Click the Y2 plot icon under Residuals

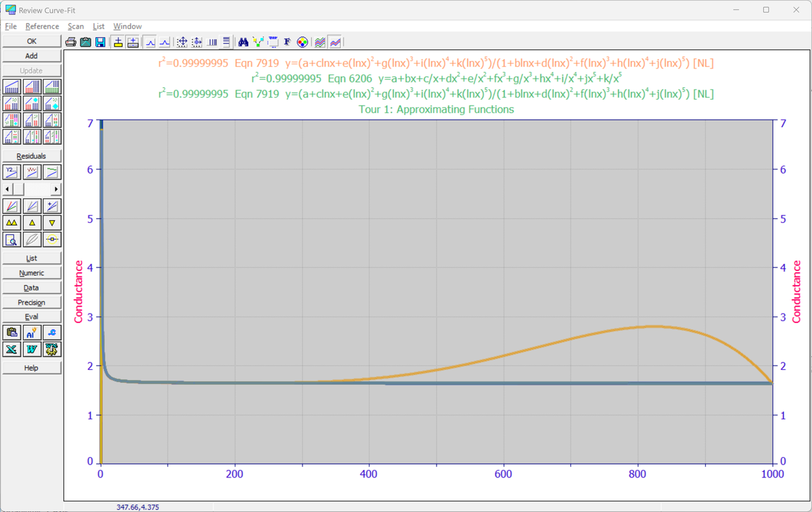point(12,172)
